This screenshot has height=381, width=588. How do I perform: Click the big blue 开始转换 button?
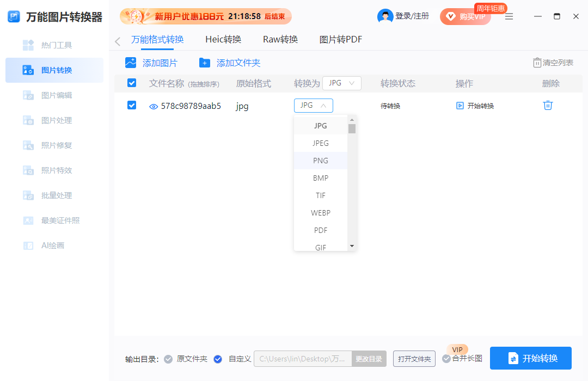tap(531, 358)
